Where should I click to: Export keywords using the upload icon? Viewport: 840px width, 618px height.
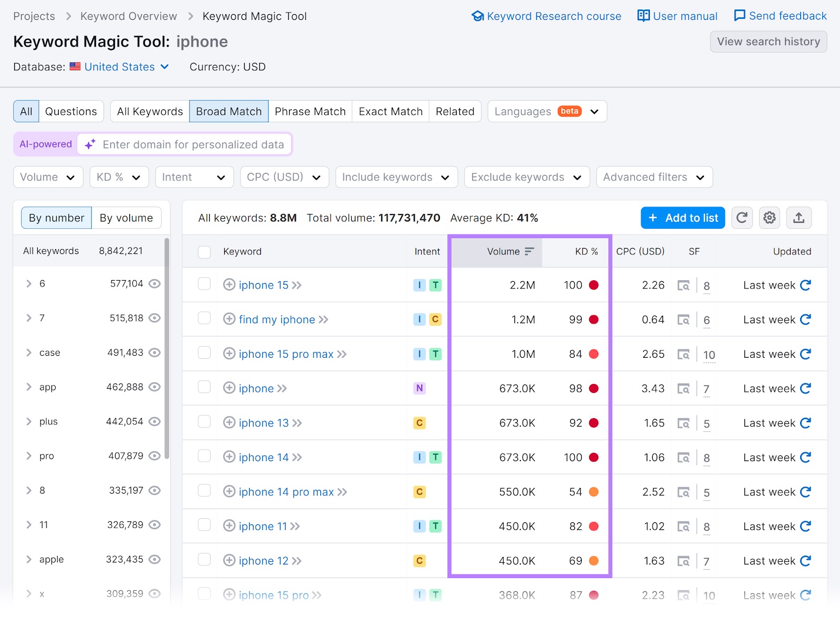click(799, 218)
